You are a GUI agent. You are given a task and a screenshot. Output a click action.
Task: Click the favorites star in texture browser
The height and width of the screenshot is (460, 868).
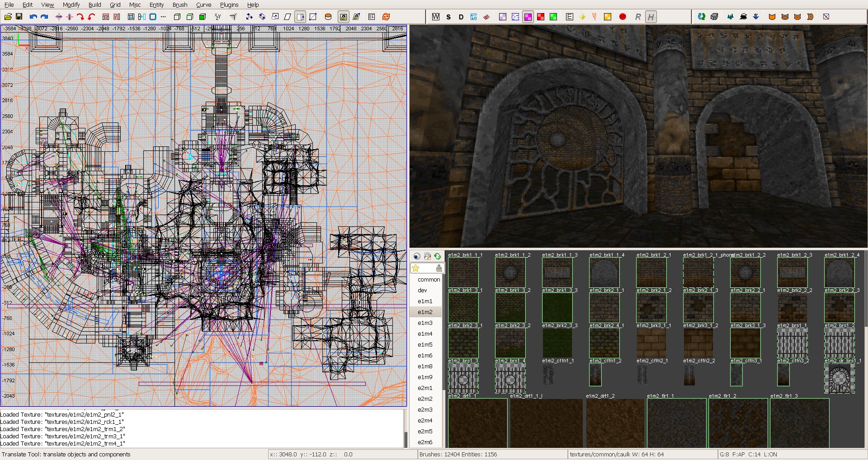pyautogui.click(x=415, y=268)
